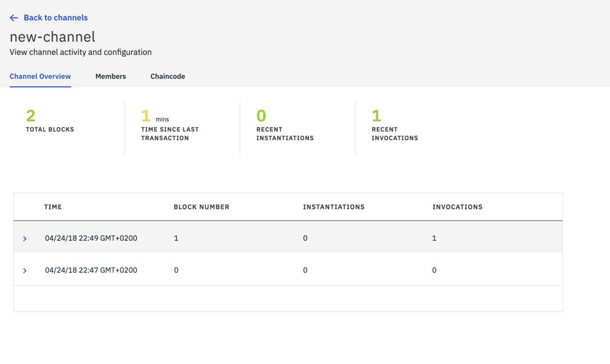
Task: Sort by the BLOCK NUMBER column header
Action: coord(201,207)
